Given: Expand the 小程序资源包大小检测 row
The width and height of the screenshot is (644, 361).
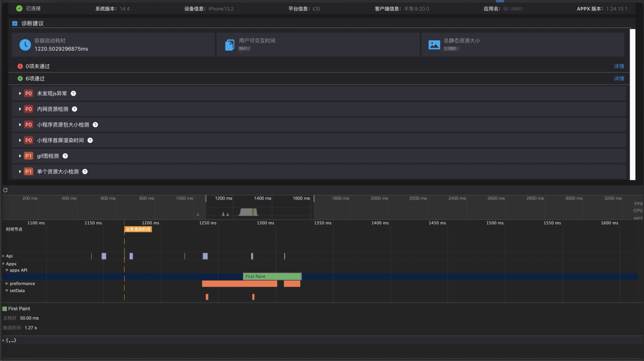Looking at the screenshot, I should pyautogui.click(x=20, y=125).
